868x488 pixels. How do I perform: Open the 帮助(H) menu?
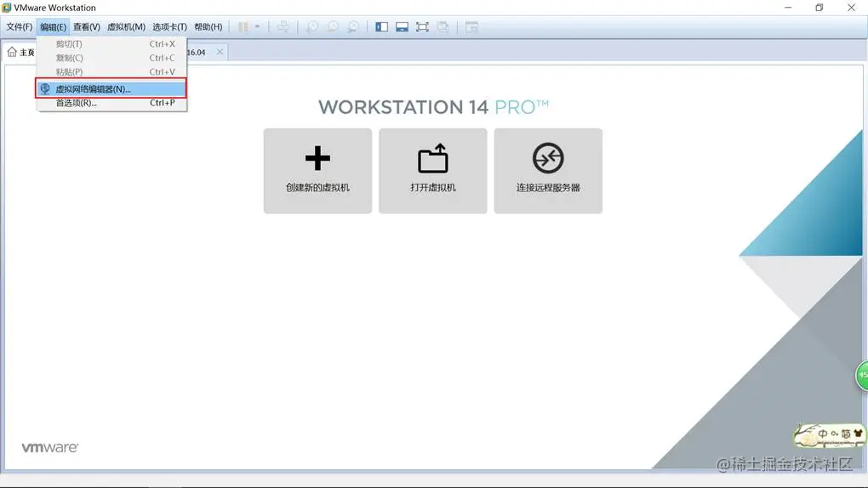click(208, 26)
